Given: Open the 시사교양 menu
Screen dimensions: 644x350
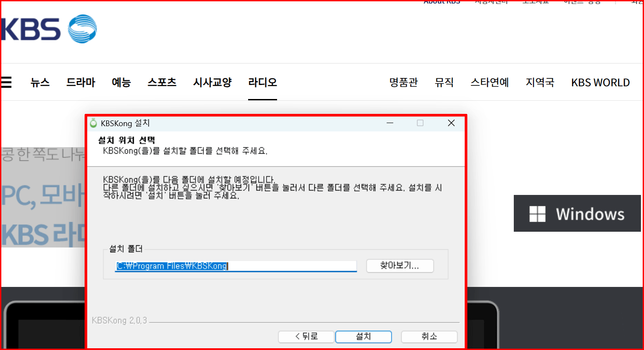Looking at the screenshot, I should point(212,82).
